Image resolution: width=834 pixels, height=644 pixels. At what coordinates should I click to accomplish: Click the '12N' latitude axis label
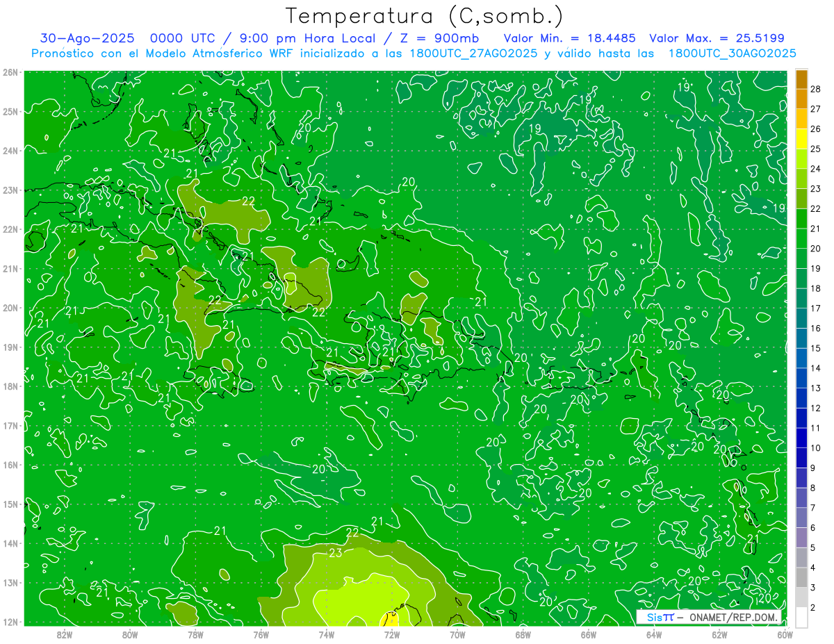tap(10, 622)
